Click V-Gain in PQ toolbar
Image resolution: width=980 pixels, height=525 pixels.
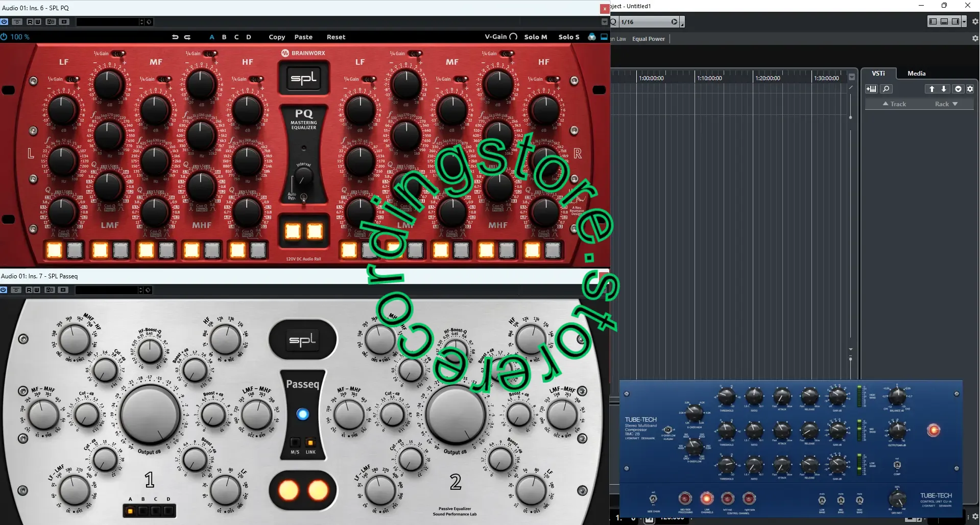point(501,37)
